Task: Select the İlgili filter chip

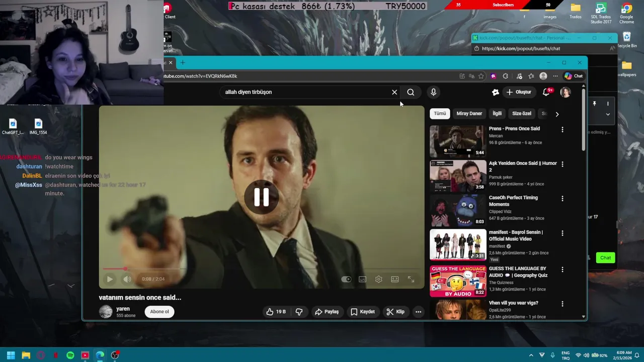Action: tap(497, 114)
